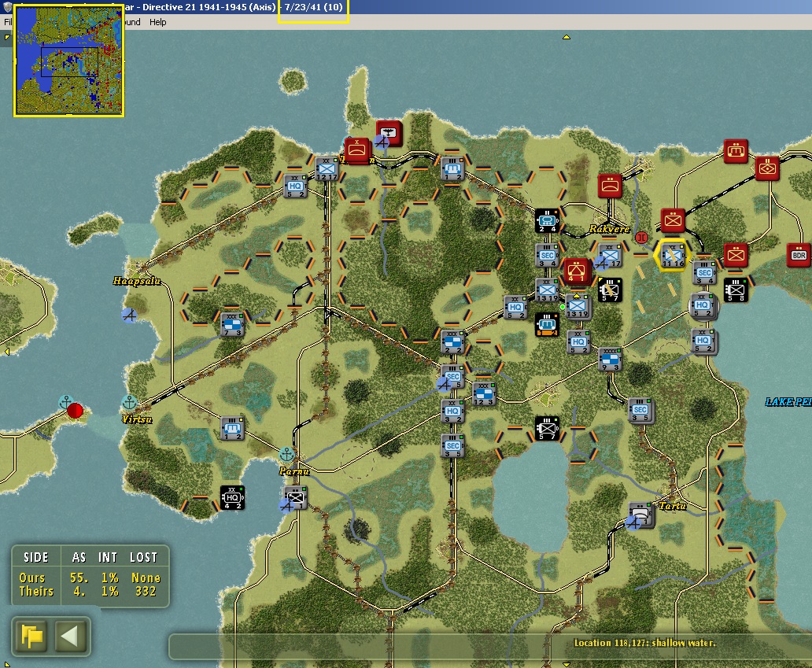Select the red Soviet air unit
The width and height of the screenshot is (812, 668).
[x=389, y=132]
